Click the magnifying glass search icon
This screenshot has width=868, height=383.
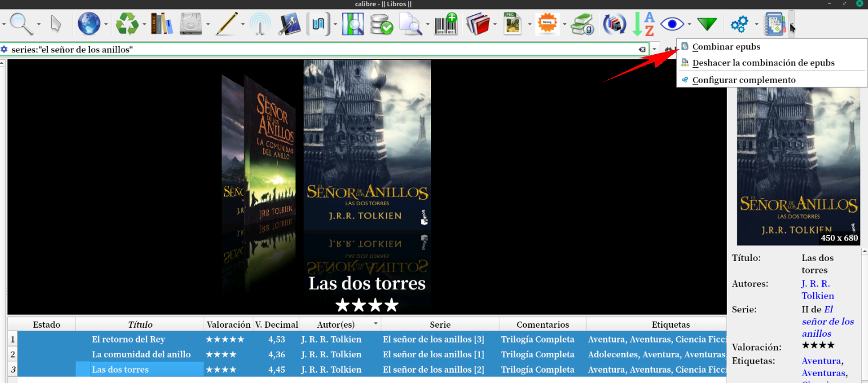pyautogui.click(x=22, y=24)
